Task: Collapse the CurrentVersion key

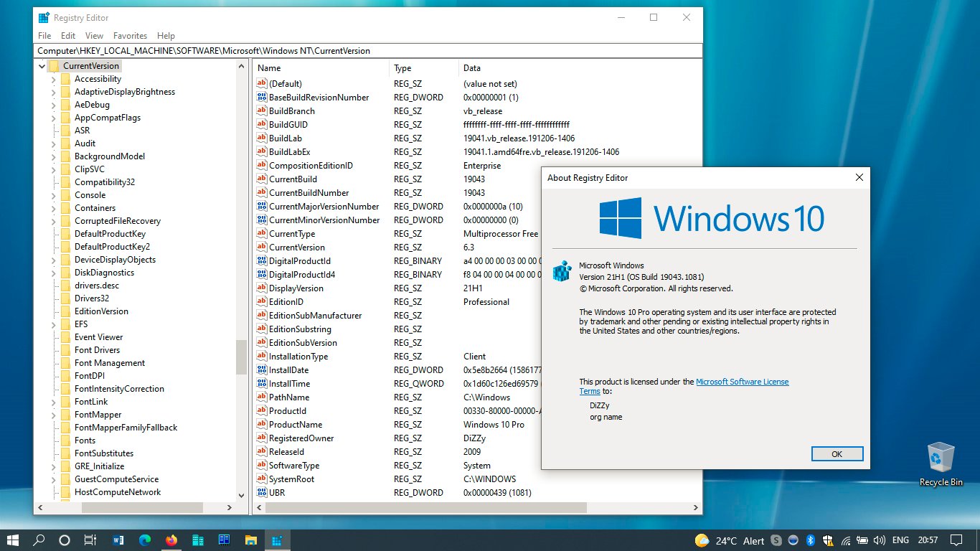Action: pos(42,66)
